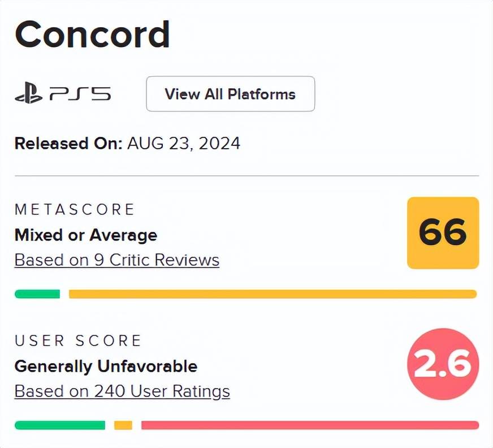Screen dimensions: 493x448
Task: Click the USER SCORE heading
Action: 78,341
